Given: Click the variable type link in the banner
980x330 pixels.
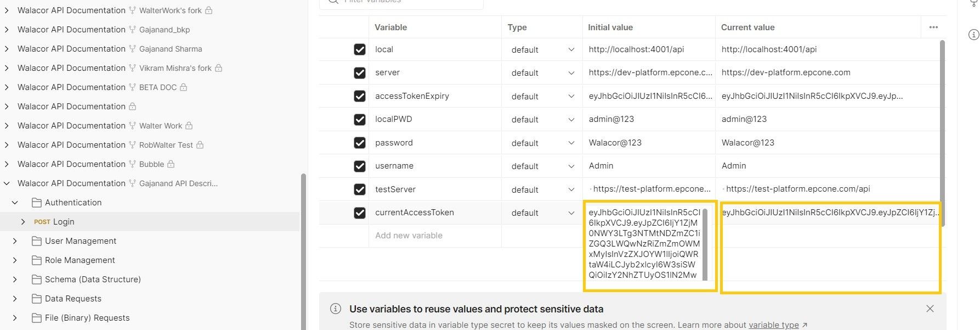Looking at the screenshot, I should 773,325.
